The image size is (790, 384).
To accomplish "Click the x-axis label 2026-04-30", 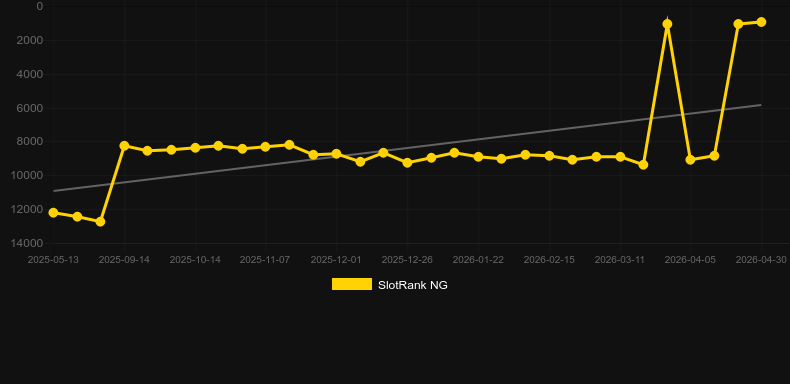I will tap(761, 260).
